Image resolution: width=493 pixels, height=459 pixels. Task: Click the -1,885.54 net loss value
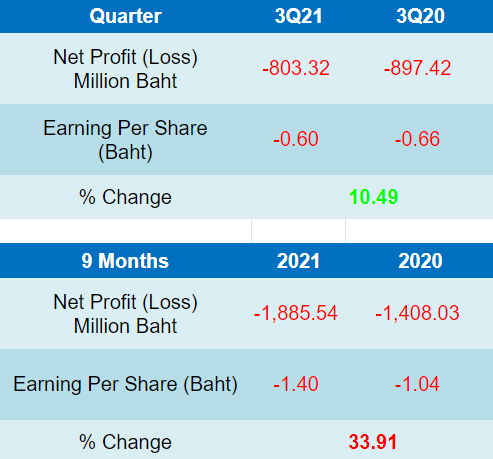coord(296,313)
